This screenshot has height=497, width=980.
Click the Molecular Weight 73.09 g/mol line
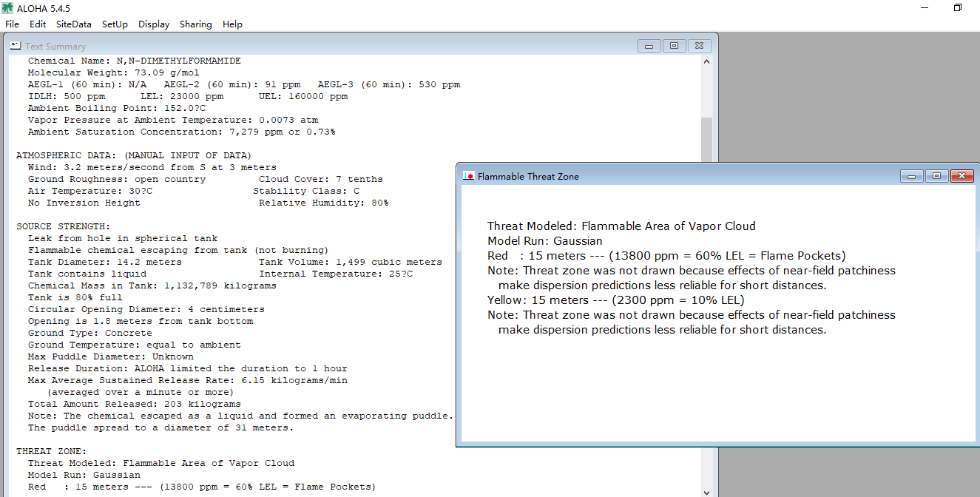(114, 72)
